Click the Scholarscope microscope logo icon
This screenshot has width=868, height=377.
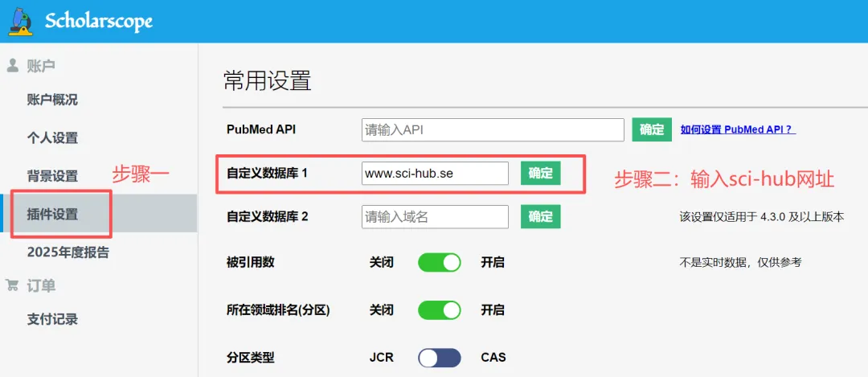20,23
